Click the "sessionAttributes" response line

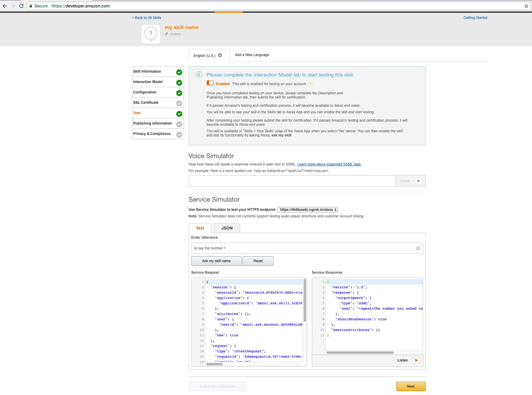(x=355, y=330)
